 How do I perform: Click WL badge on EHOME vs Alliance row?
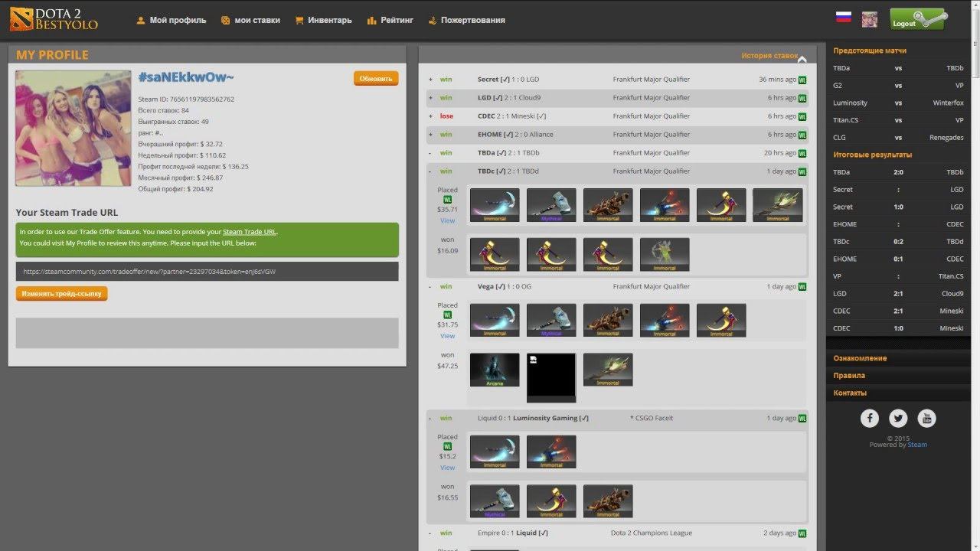tap(802, 135)
